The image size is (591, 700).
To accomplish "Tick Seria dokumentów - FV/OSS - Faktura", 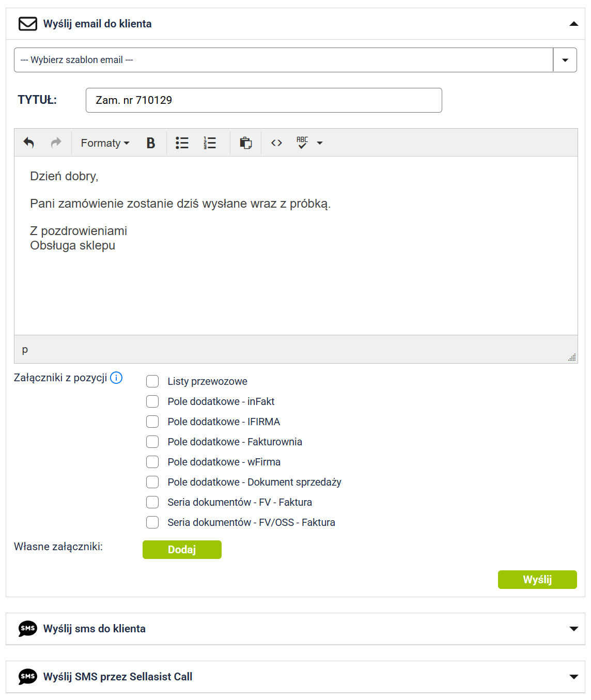I will pyautogui.click(x=152, y=522).
